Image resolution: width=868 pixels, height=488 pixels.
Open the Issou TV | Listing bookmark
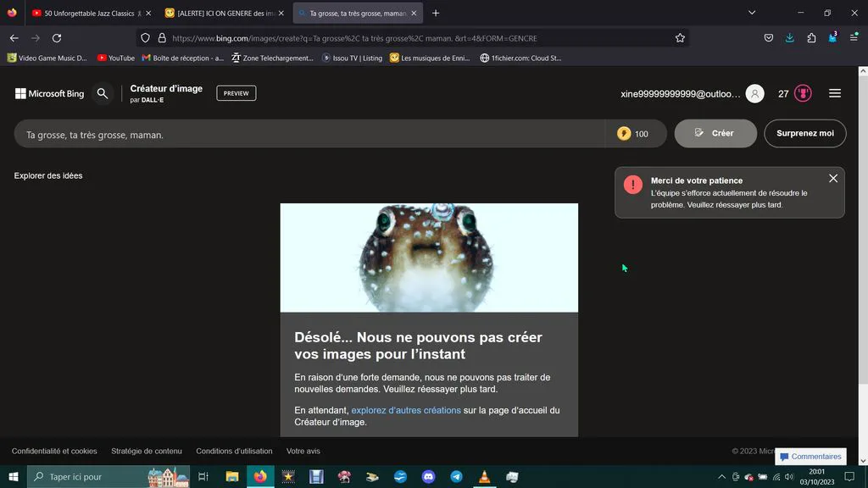click(352, 58)
